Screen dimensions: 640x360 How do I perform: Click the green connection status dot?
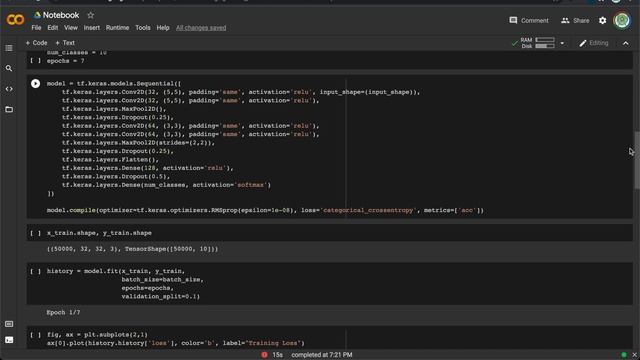click(624, 355)
